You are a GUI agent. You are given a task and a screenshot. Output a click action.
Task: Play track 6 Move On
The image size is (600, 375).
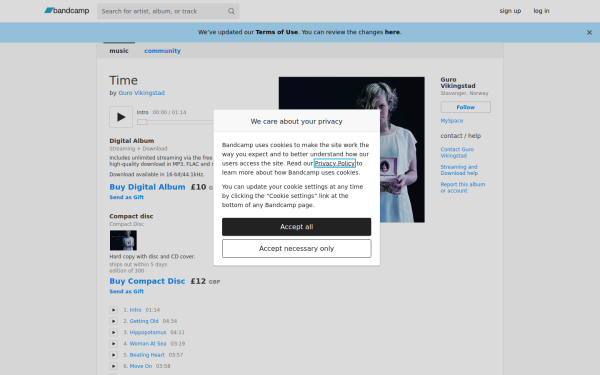pos(114,366)
